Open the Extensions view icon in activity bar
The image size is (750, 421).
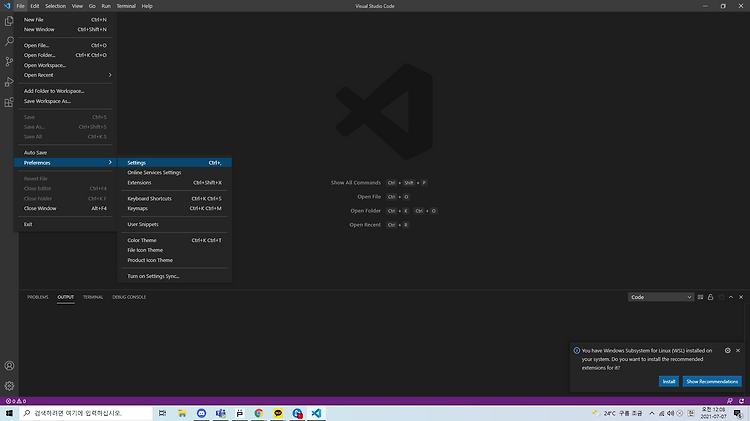(x=9, y=102)
